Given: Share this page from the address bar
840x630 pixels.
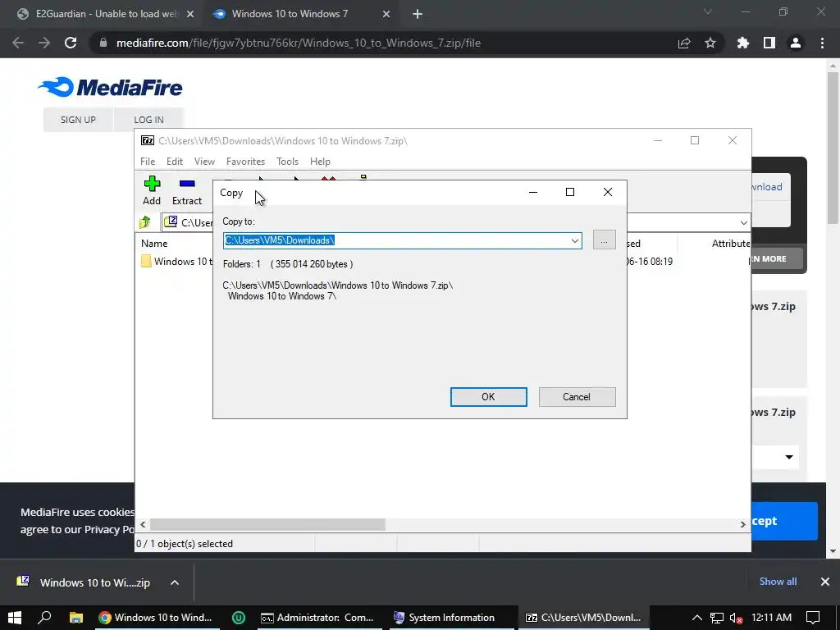Looking at the screenshot, I should click(x=684, y=43).
